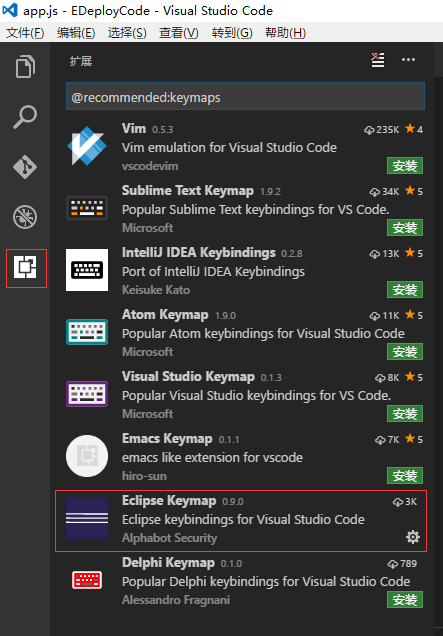Screen dimensions: 443x636
Task: Click the Atom Keymap keyboard icon
Action: pyautogui.click(x=87, y=332)
